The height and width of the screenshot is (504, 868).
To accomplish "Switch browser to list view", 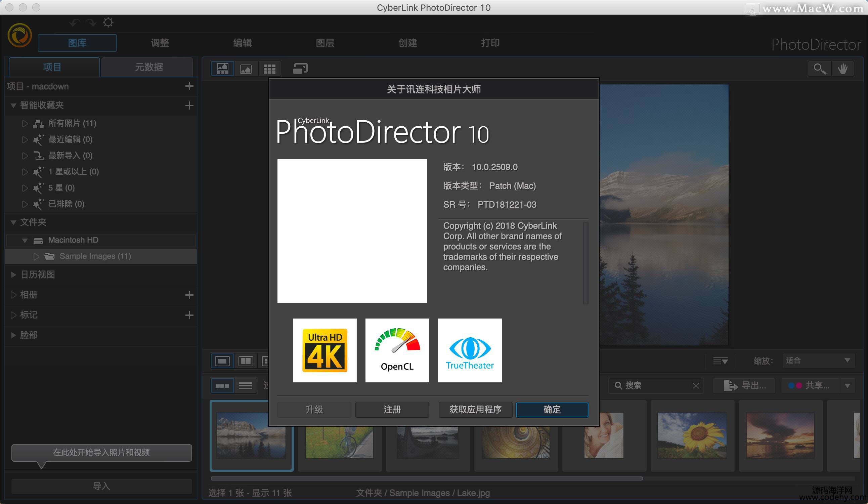I will coord(245,386).
